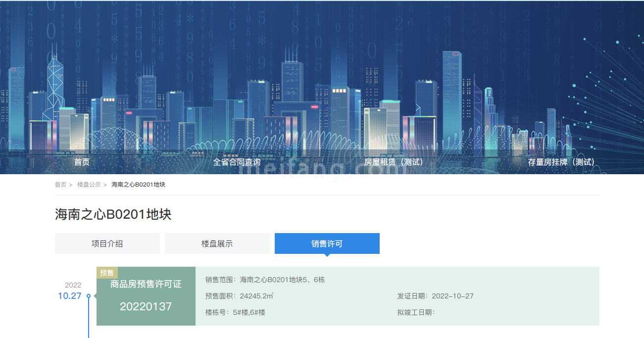Select the 海南之心B0201地块 breadcrumb text
The image size is (644, 338).
click(138, 185)
